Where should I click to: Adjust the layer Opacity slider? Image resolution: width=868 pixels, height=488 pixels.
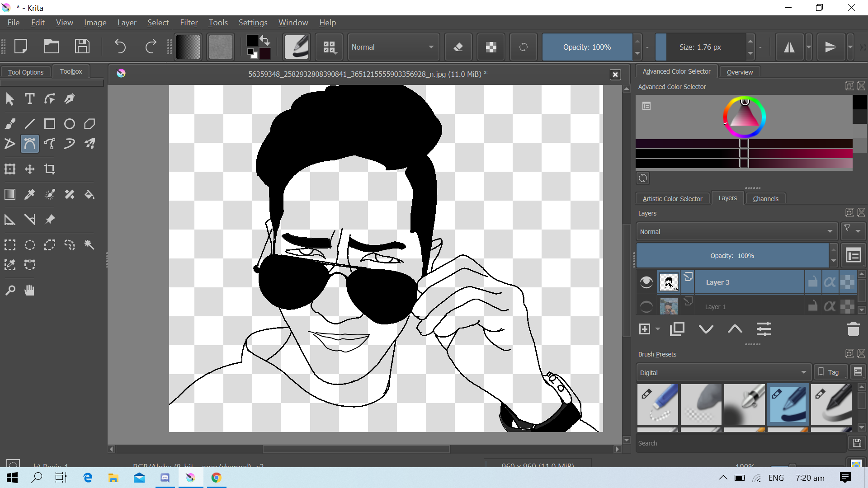click(x=732, y=256)
